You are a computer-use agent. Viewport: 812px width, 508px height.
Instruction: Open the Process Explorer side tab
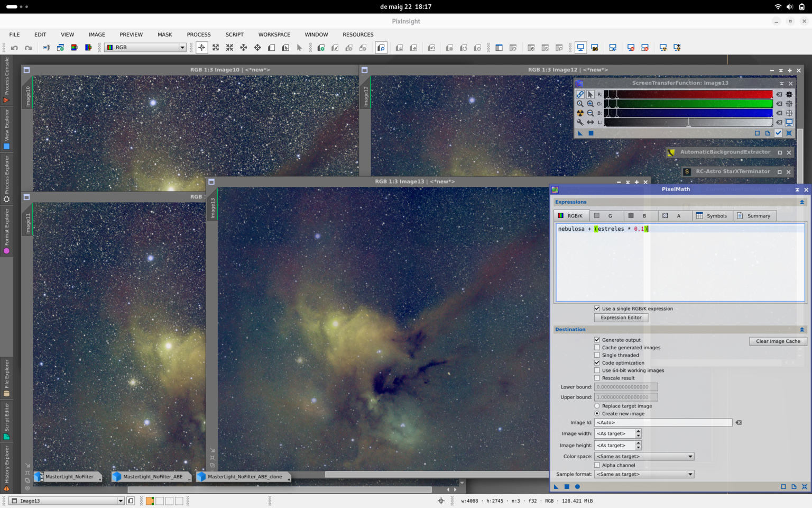[6, 179]
